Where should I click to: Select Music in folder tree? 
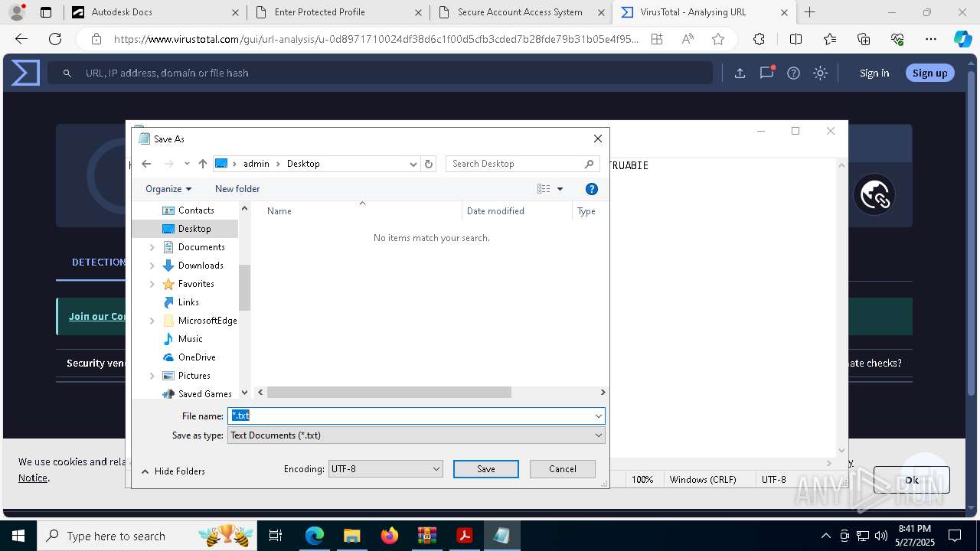pos(191,339)
